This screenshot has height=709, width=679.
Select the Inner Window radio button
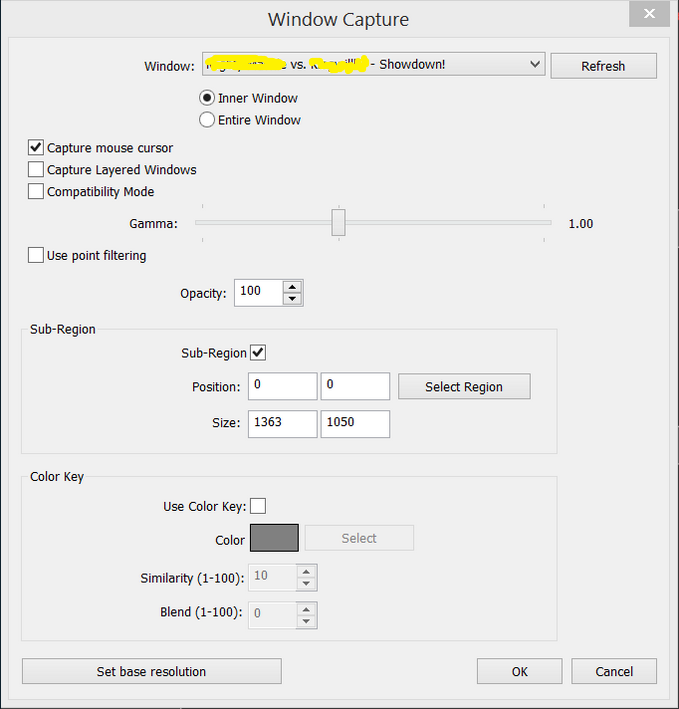(x=207, y=98)
